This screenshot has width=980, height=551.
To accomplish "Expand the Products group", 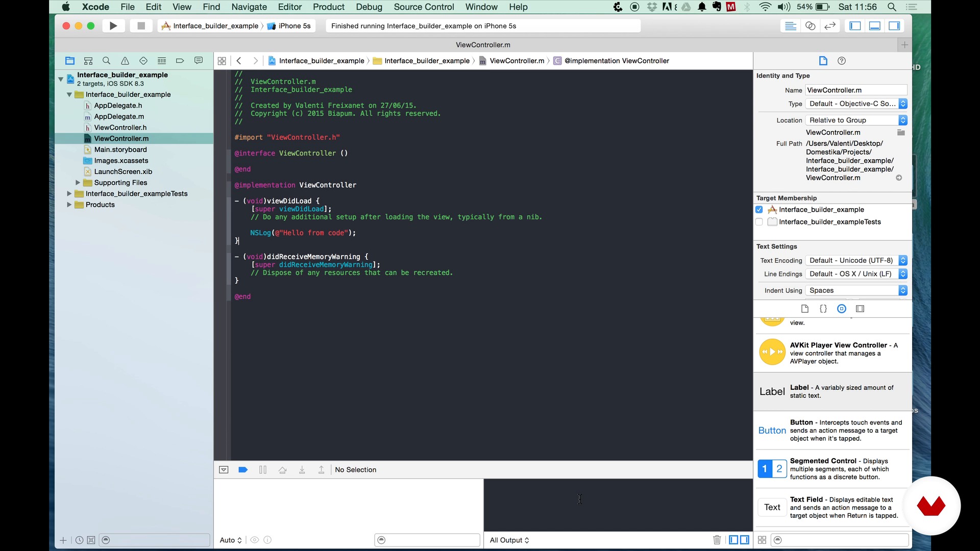I will 69,205.
